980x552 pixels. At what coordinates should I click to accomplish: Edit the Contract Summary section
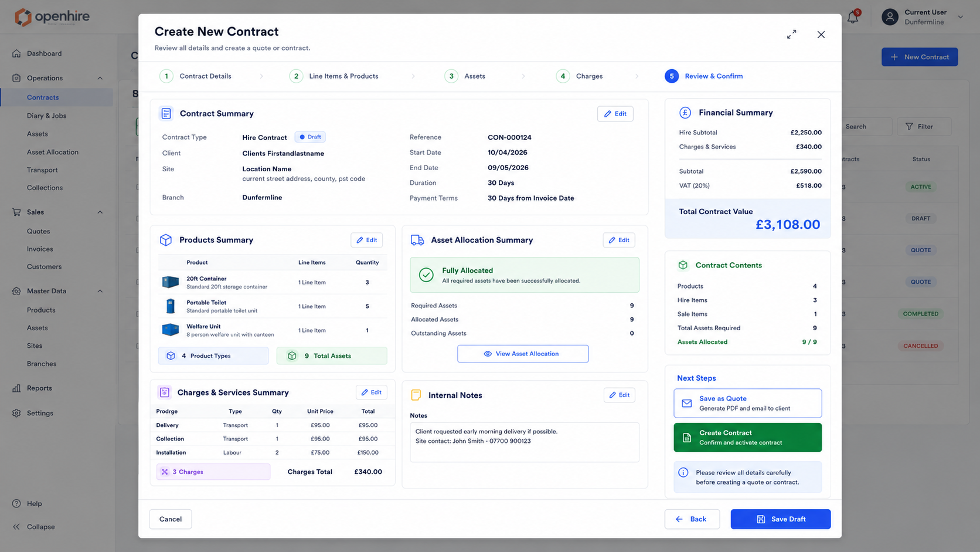pos(615,114)
